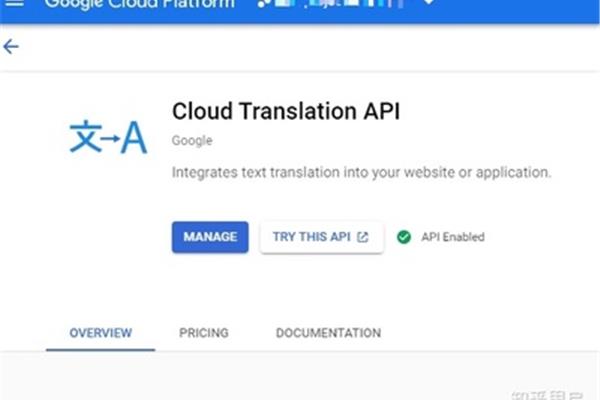Switch to the PRICING tab

tap(204, 333)
